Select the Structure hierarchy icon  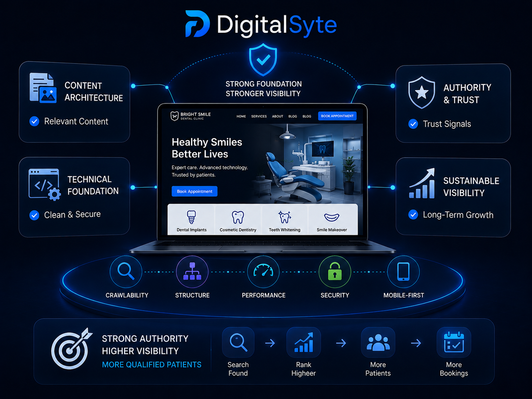click(192, 272)
